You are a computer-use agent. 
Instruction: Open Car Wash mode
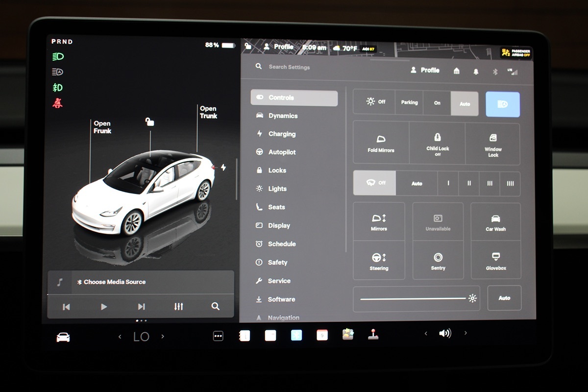pos(495,219)
